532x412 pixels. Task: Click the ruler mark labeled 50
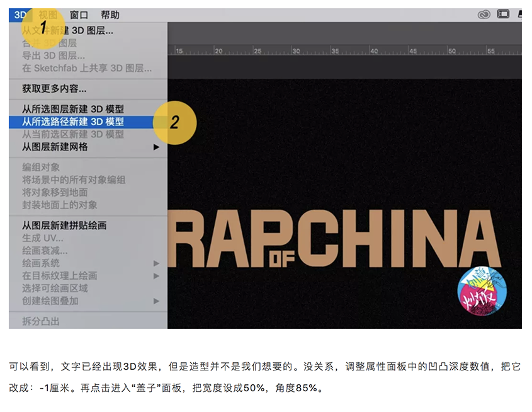click(x=452, y=51)
